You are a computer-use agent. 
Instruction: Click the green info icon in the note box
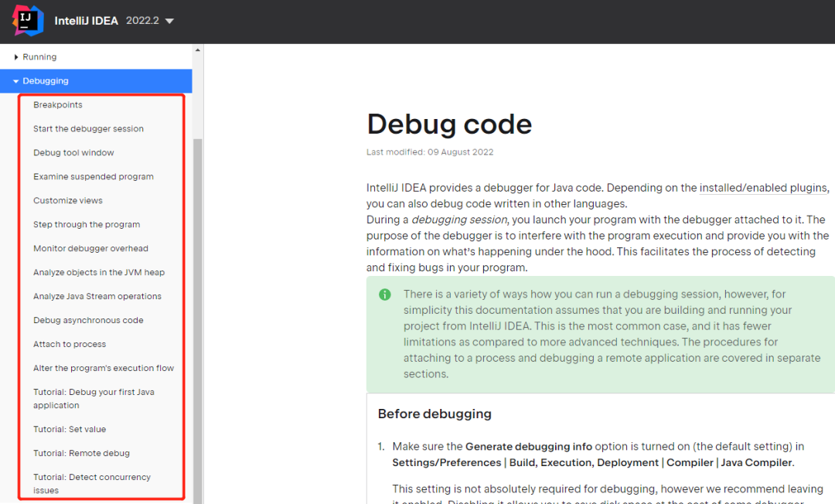click(x=384, y=295)
